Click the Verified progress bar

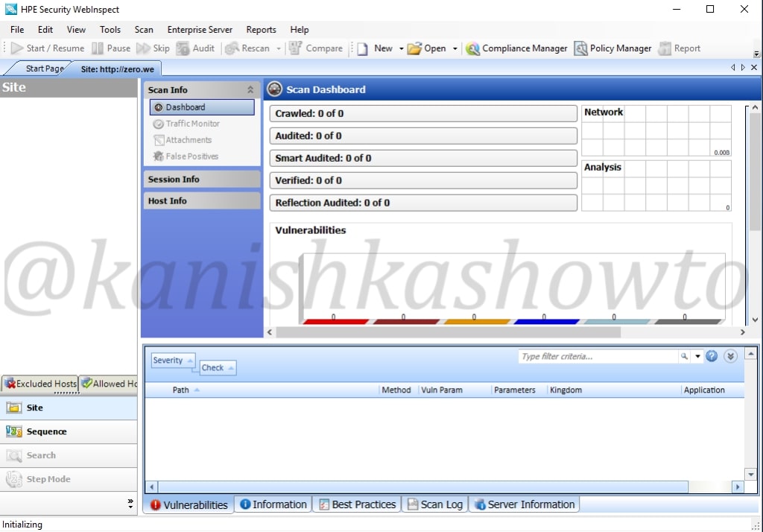pos(423,180)
